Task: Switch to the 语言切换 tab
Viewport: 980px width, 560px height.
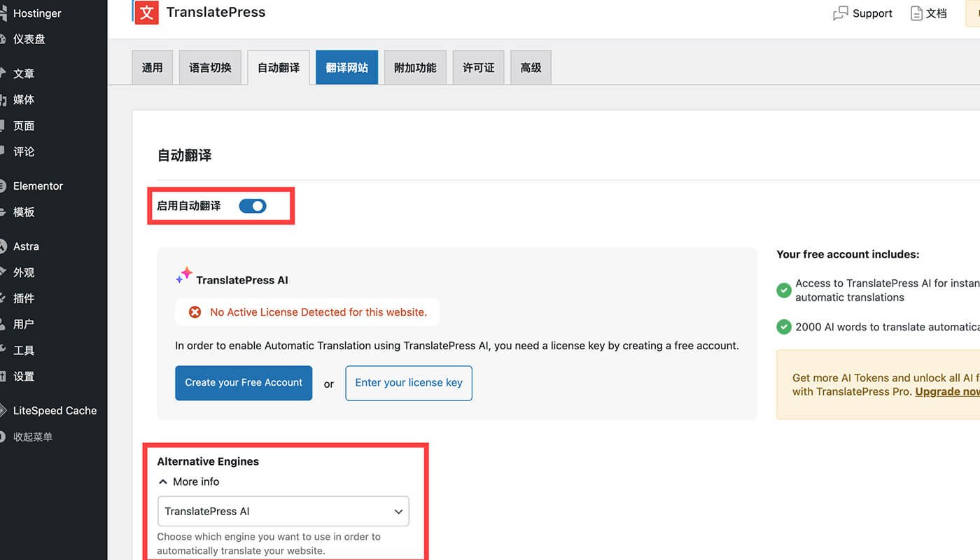Action: click(x=210, y=68)
